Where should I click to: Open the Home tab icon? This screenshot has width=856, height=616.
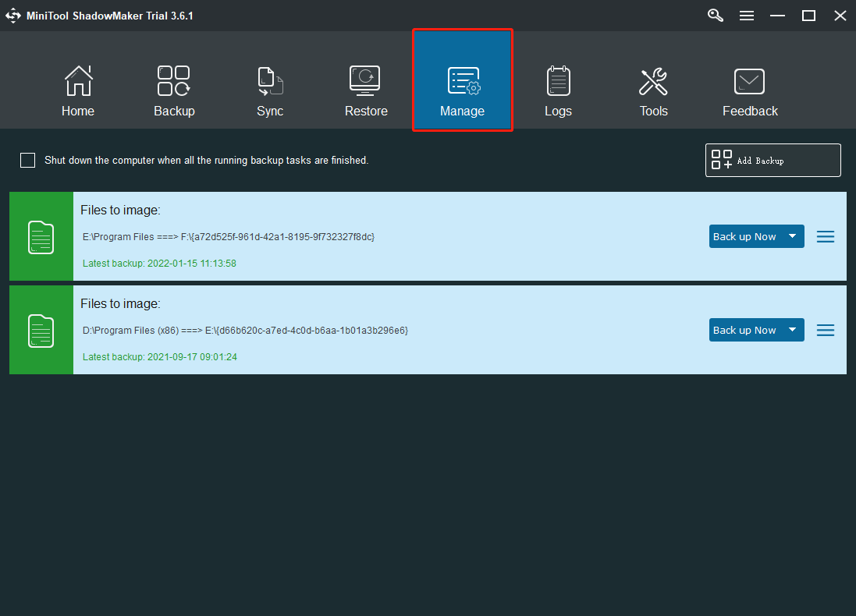[x=78, y=80]
